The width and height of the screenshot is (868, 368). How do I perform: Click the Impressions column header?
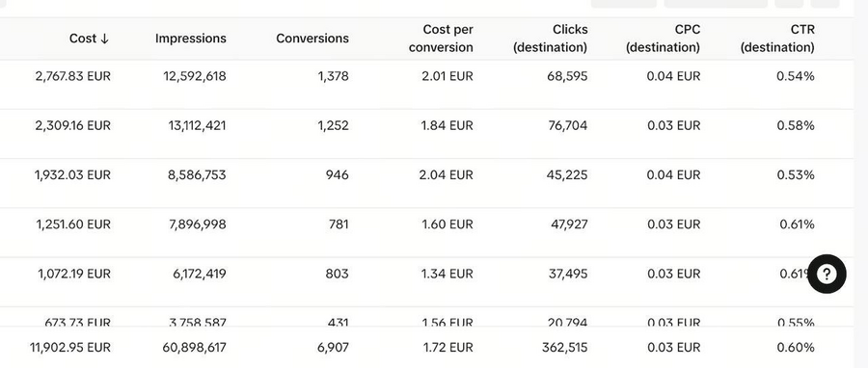(x=190, y=39)
